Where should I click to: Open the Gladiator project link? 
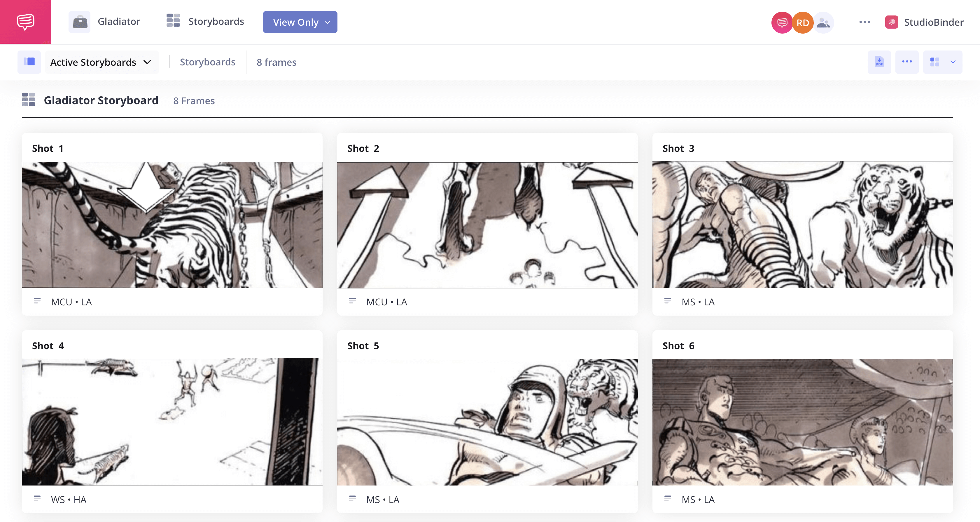[119, 21]
